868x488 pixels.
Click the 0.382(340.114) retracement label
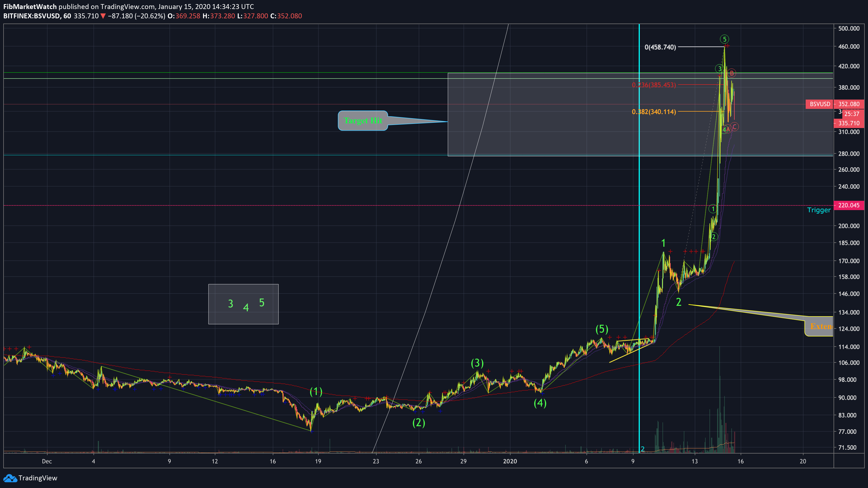click(x=654, y=112)
